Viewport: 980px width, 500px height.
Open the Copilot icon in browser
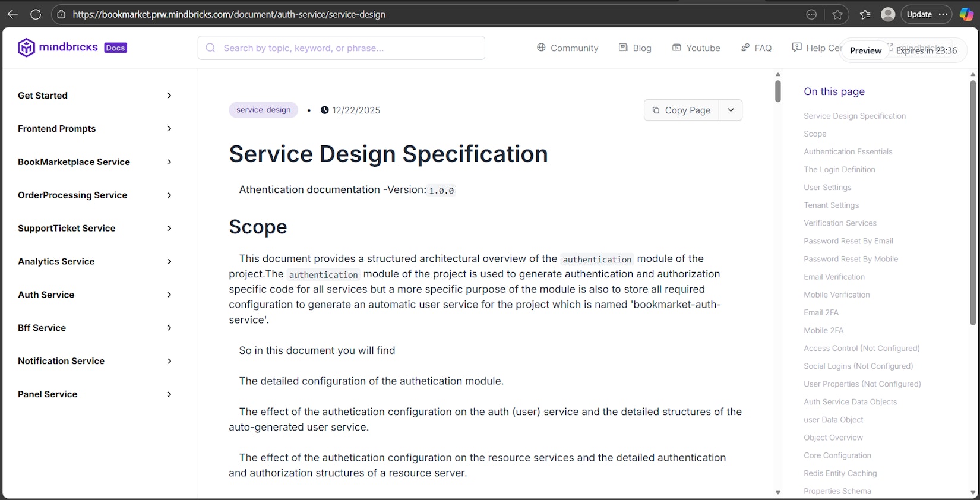pos(966,14)
